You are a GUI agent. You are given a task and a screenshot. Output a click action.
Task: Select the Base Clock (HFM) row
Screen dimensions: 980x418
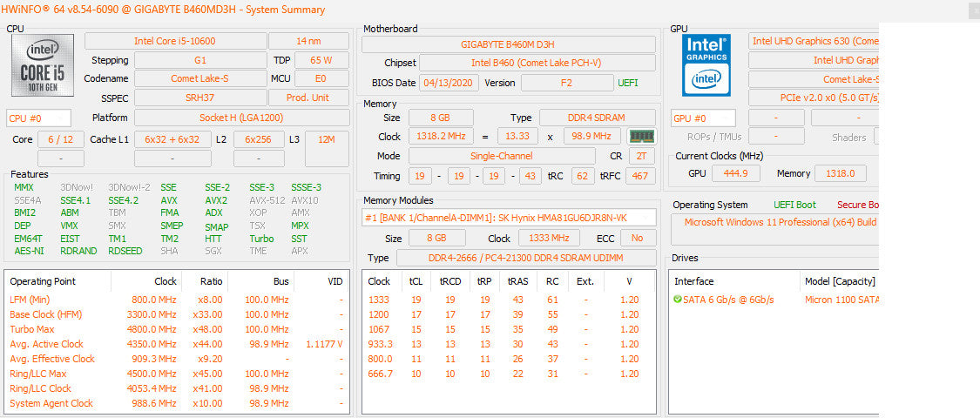click(177, 314)
